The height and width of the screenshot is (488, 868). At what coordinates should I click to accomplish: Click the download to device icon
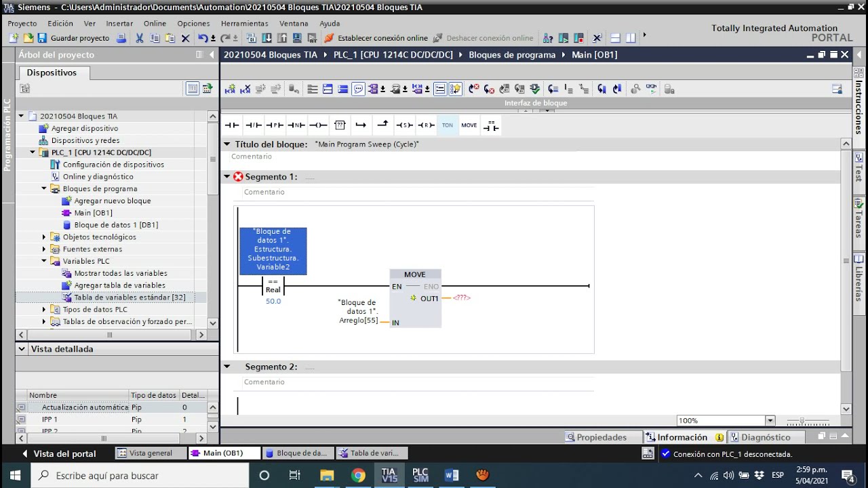pyautogui.click(x=267, y=38)
